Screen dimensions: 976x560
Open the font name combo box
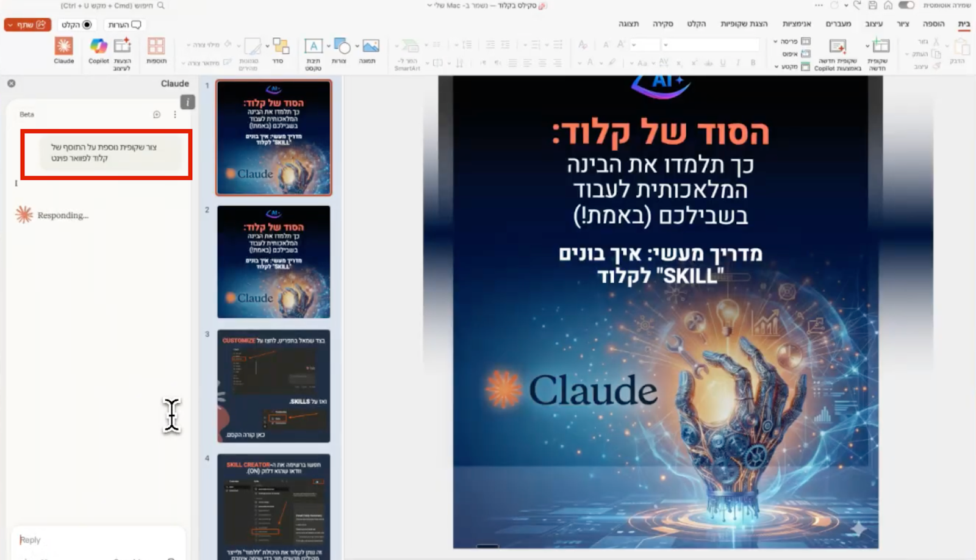(711, 45)
